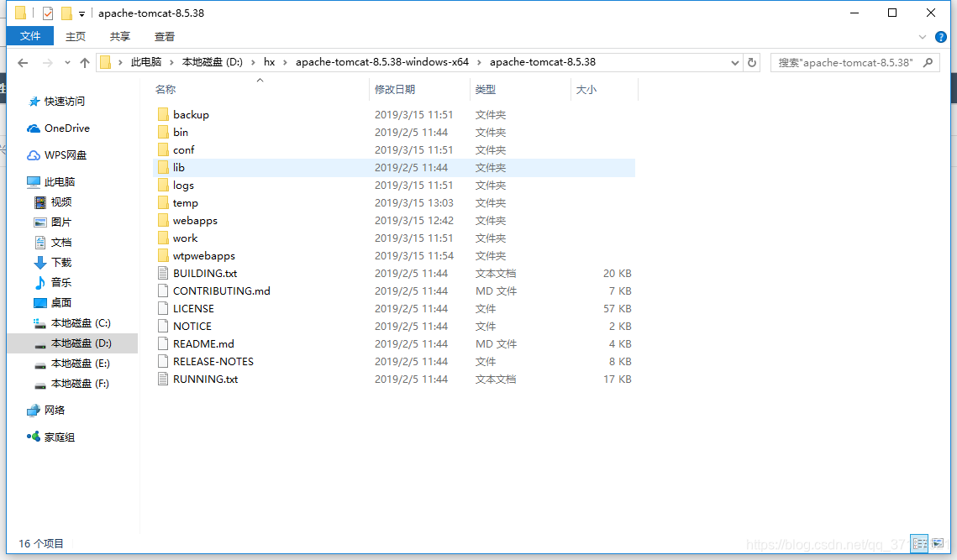Open the 文档 folder in sidebar
This screenshot has height=560, width=957.
click(x=61, y=242)
